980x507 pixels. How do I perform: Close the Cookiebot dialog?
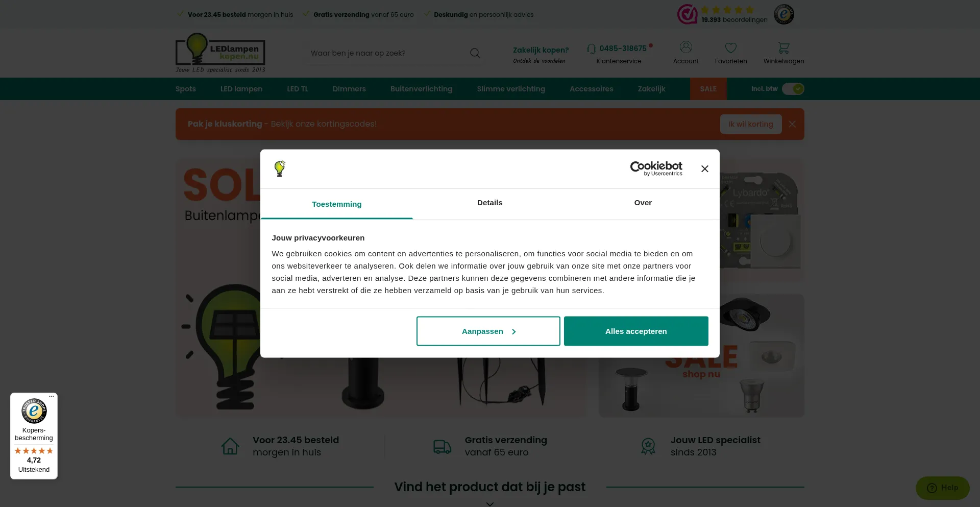pos(704,169)
